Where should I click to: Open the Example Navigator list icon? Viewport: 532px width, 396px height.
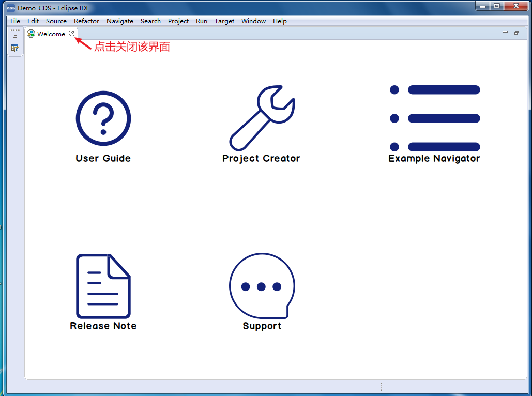coord(435,118)
